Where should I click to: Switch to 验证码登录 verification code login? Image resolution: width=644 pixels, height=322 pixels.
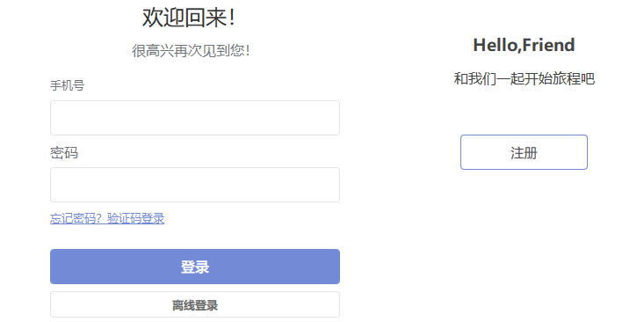pyautogui.click(x=135, y=219)
